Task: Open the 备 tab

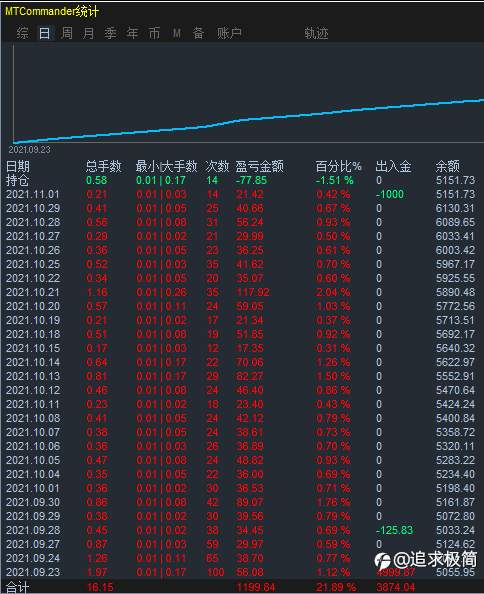Action: tap(198, 33)
